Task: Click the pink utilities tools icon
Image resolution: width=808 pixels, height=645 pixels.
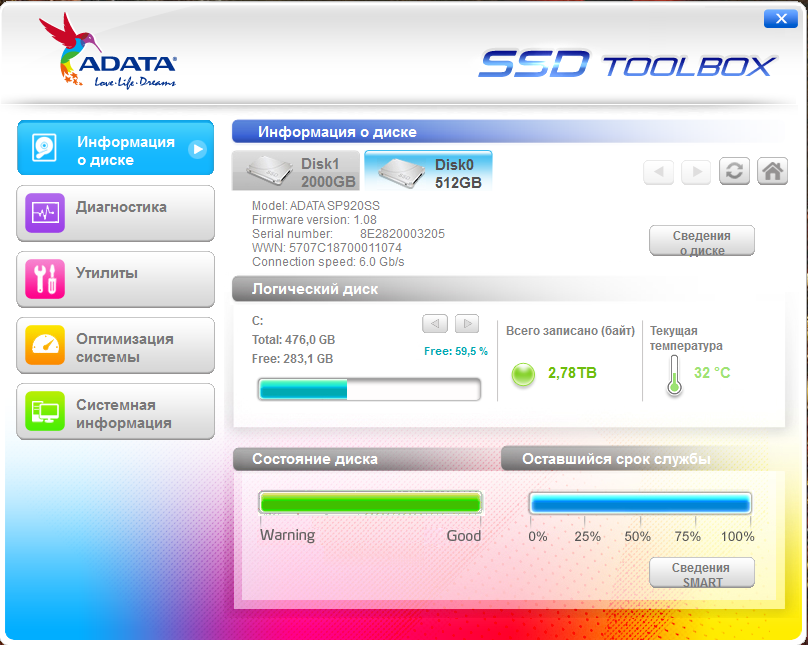Action: pyautogui.click(x=45, y=279)
